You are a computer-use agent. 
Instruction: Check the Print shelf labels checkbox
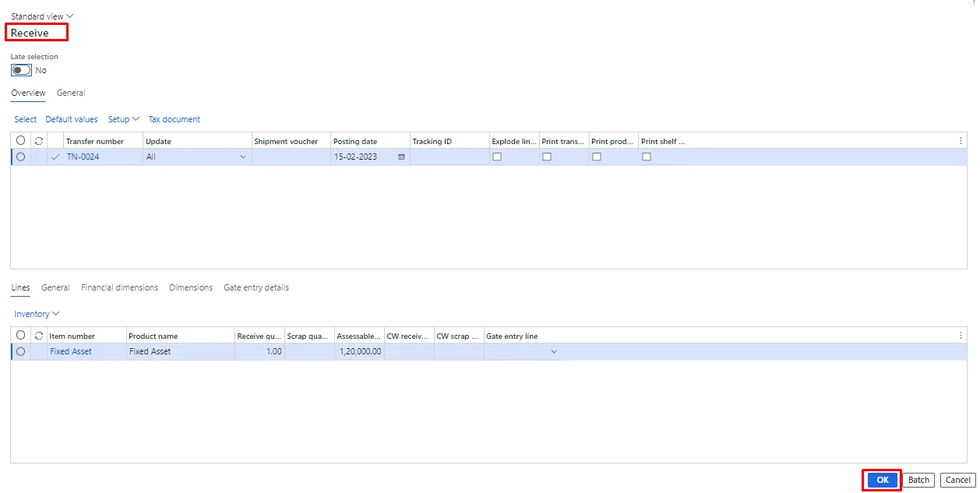point(647,157)
